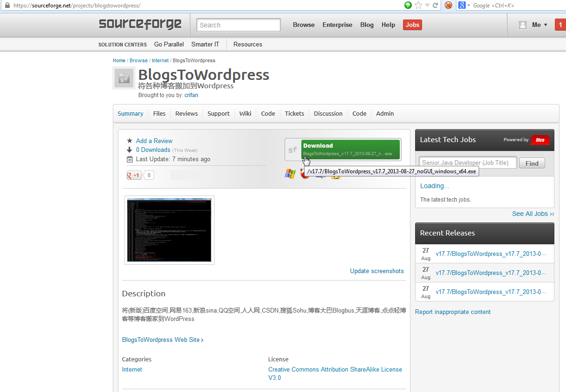Screen dimensions: 566x392
Task: Focus the SourceForge Search field
Action: coord(239,25)
